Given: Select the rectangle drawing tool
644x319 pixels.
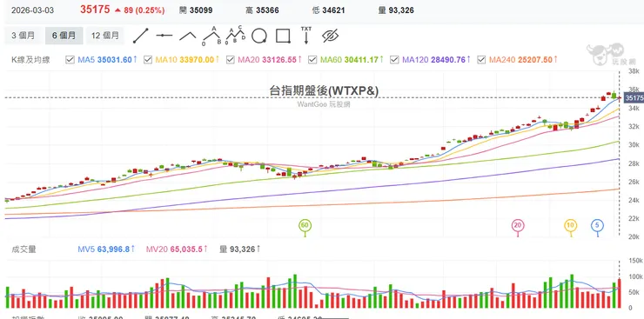Looking at the screenshot, I should [283, 36].
